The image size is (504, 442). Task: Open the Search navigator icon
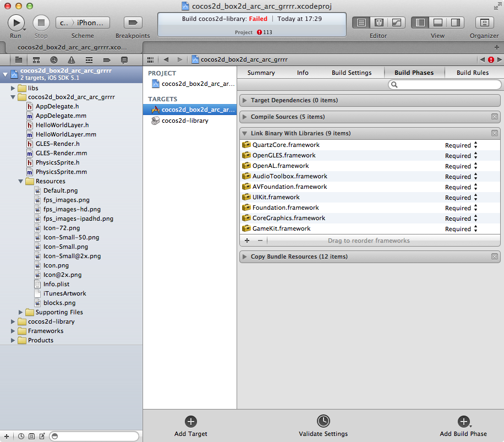coord(54,60)
